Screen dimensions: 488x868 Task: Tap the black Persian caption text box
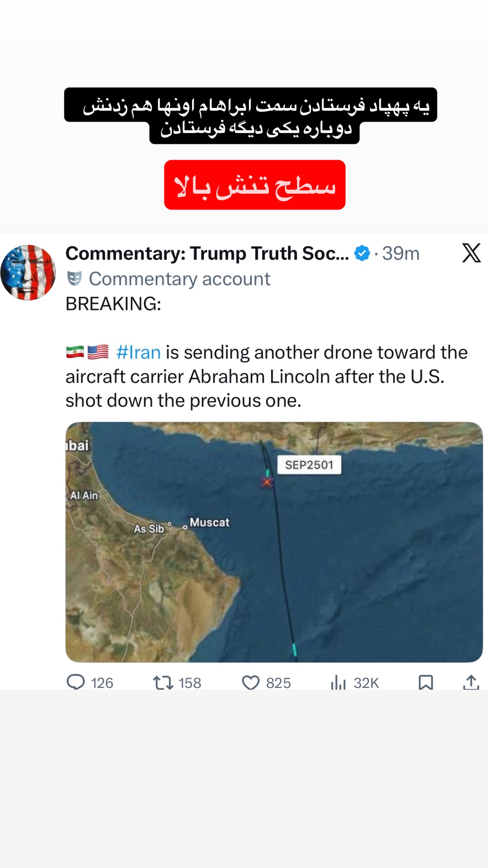pyautogui.click(x=250, y=115)
